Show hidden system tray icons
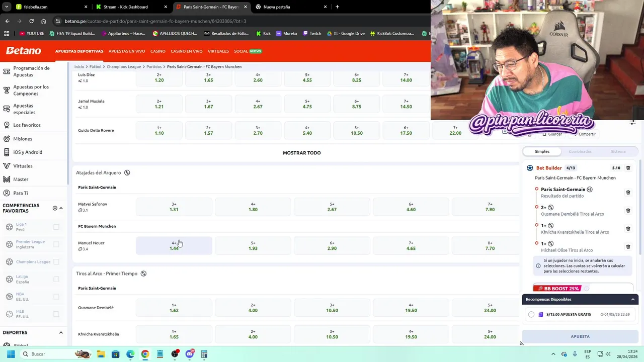 553,354
